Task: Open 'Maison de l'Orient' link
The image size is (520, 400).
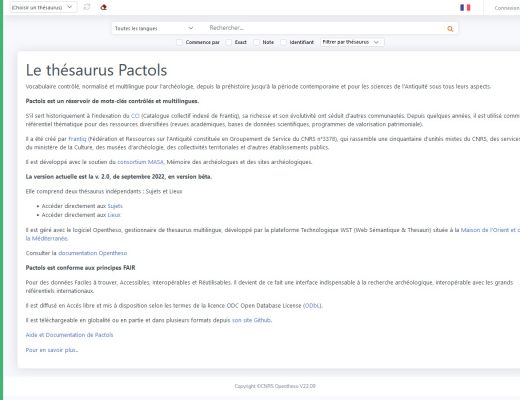Action: pos(490,230)
